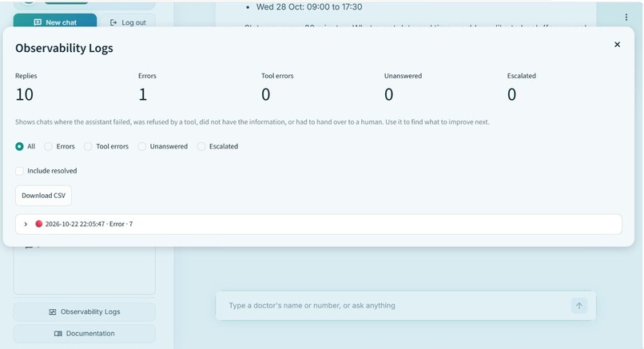
Task: Select the All filter radio button
Action: coord(19,146)
